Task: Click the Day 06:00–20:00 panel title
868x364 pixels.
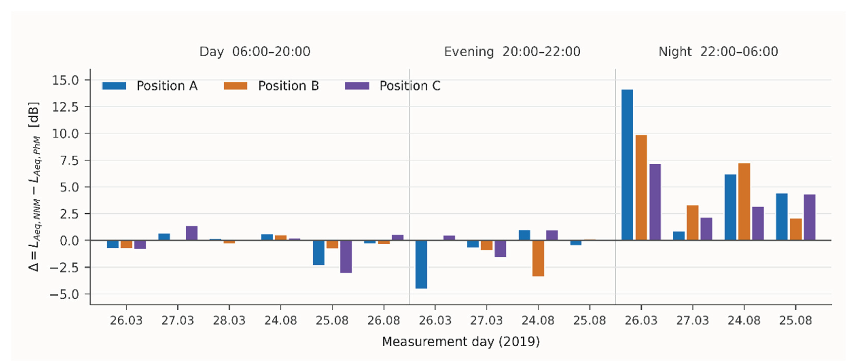Action: [255, 52]
